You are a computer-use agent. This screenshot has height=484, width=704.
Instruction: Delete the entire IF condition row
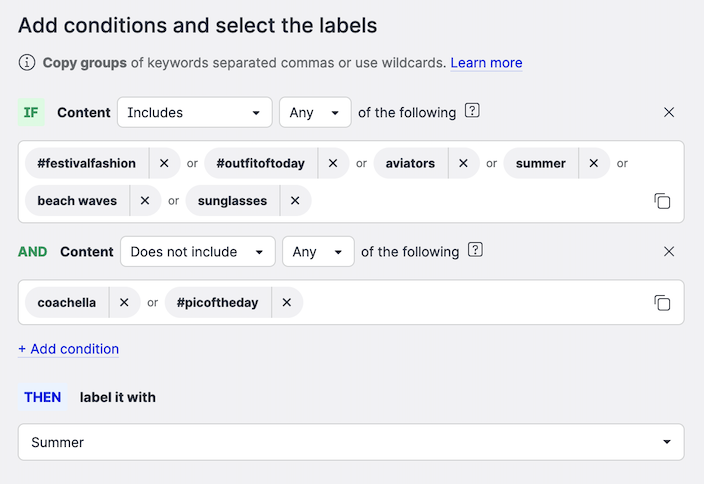pyautogui.click(x=669, y=112)
